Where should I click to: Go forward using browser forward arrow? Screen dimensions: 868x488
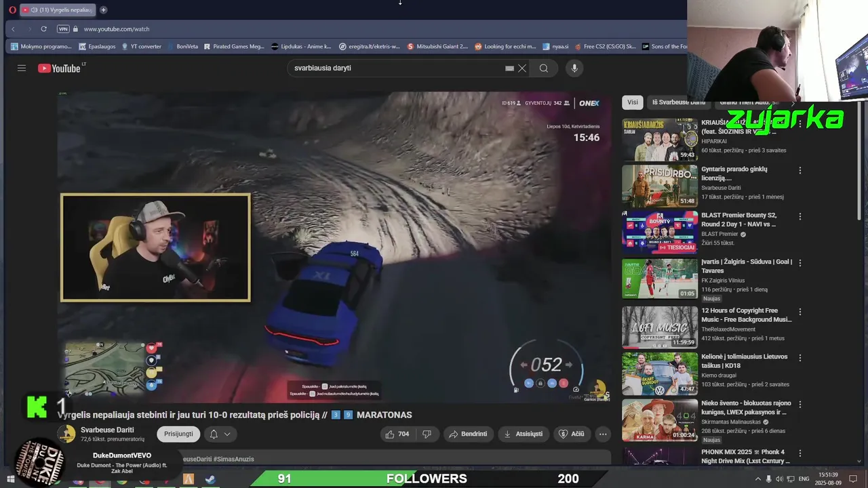[x=28, y=28]
